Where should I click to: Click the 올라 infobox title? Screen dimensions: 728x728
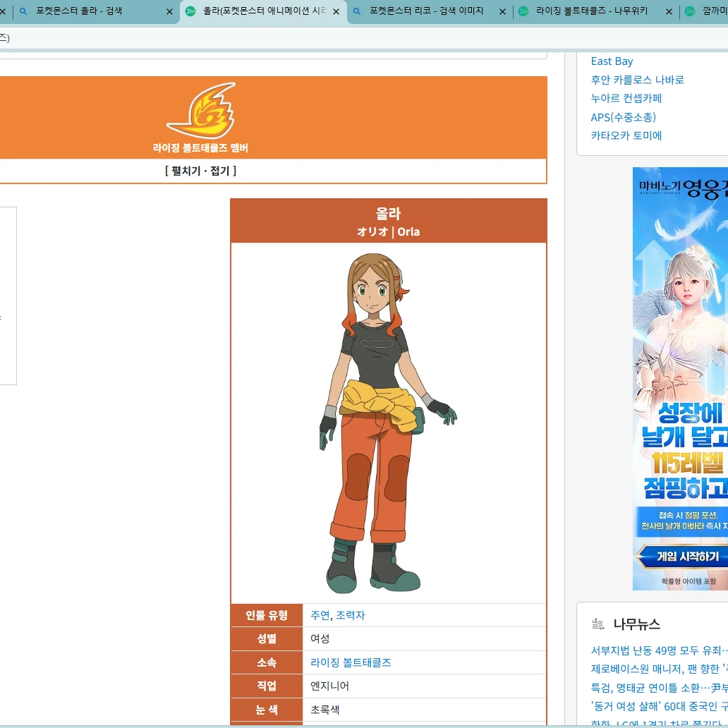click(388, 214)
